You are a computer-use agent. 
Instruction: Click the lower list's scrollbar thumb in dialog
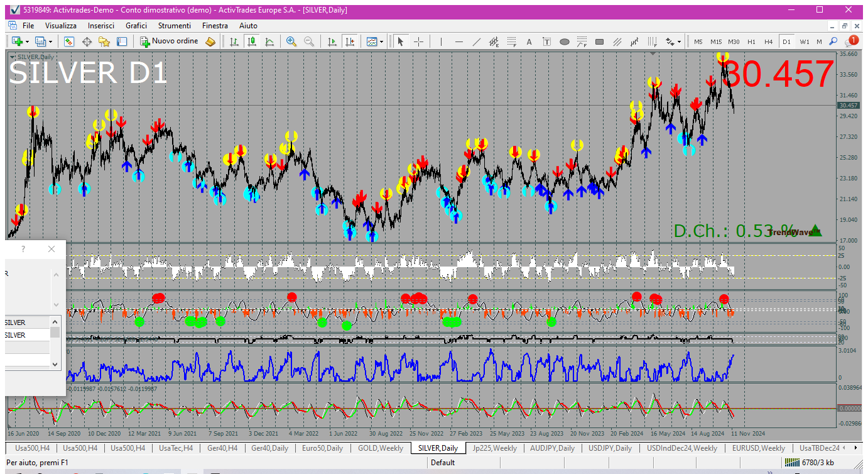click(55, 332)
